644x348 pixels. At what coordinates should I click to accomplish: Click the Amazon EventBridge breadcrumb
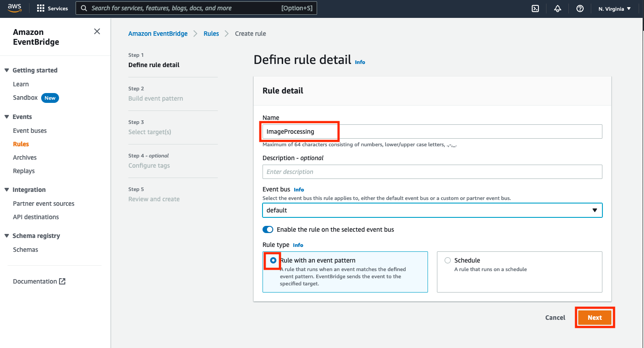coord(158,34)
